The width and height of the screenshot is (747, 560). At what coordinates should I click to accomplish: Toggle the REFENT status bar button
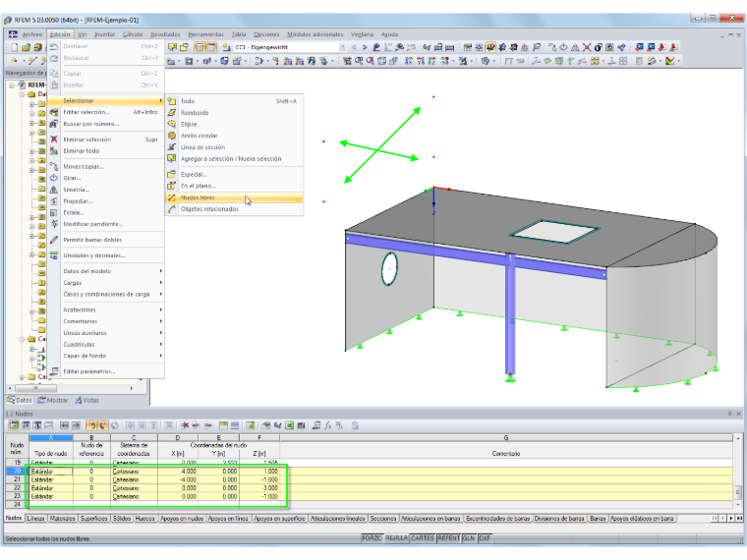[449, 538]
